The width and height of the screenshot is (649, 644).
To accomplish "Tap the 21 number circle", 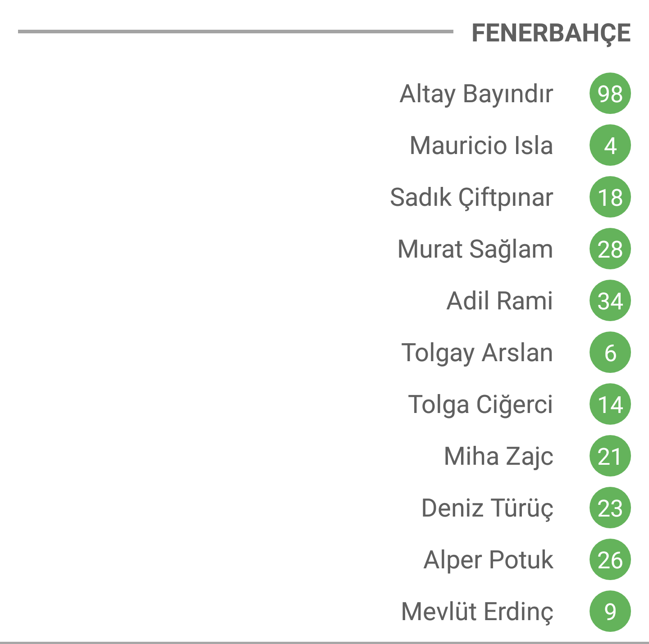I will [x=610, y=456].
